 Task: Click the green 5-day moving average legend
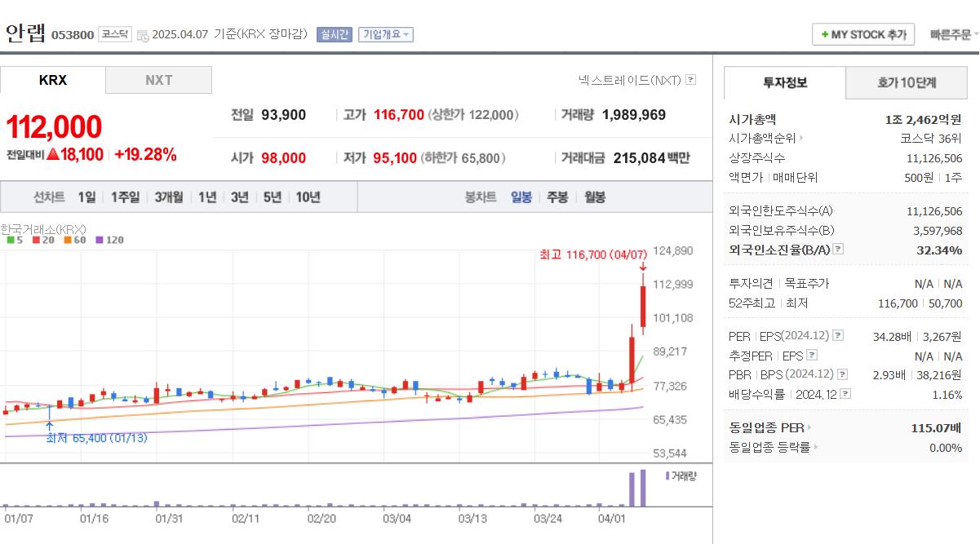(14, 240)
